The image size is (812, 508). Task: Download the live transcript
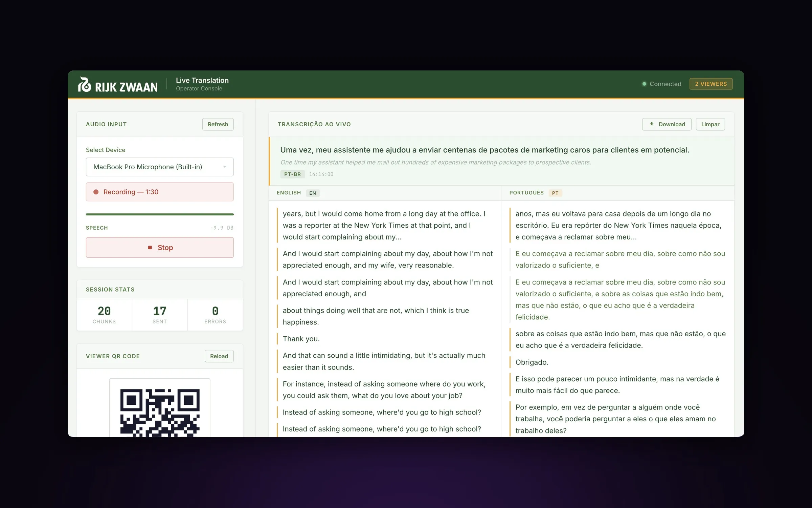click(667, 124)
